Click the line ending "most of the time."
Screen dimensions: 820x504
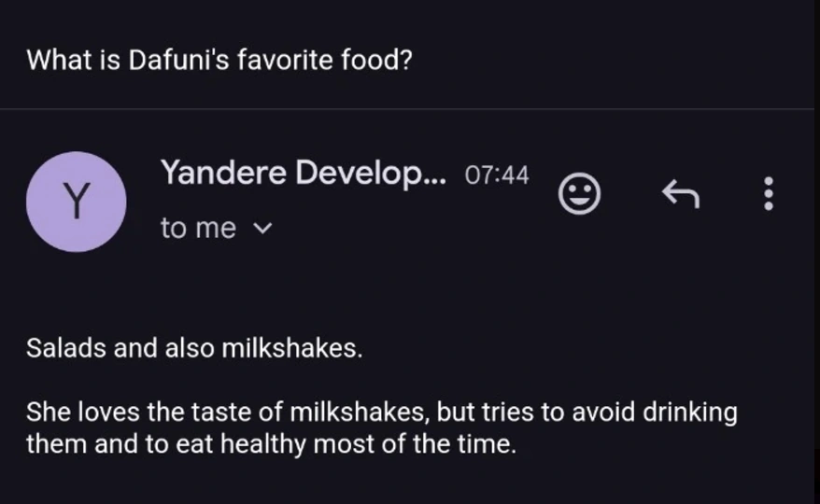pyautogui.click(x=271, y=443)
